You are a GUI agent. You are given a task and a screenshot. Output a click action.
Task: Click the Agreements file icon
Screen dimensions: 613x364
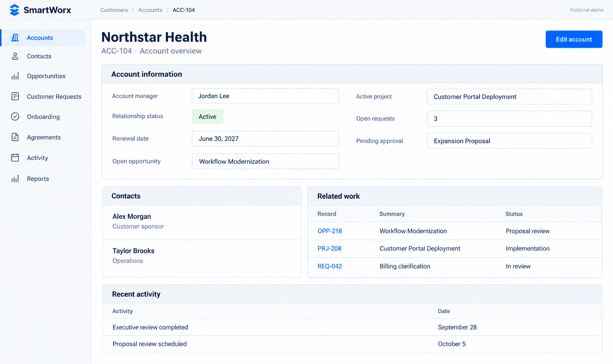pyautogui.click(x=15, y=137)
